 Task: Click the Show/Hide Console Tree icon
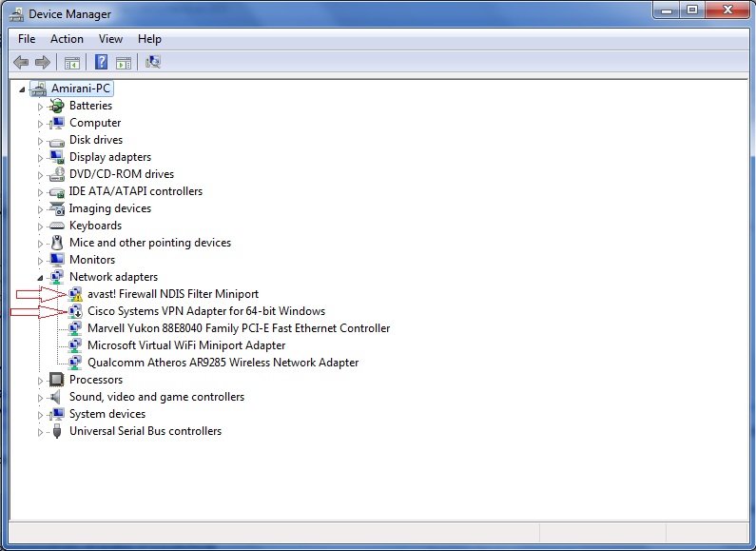point(72,63)
